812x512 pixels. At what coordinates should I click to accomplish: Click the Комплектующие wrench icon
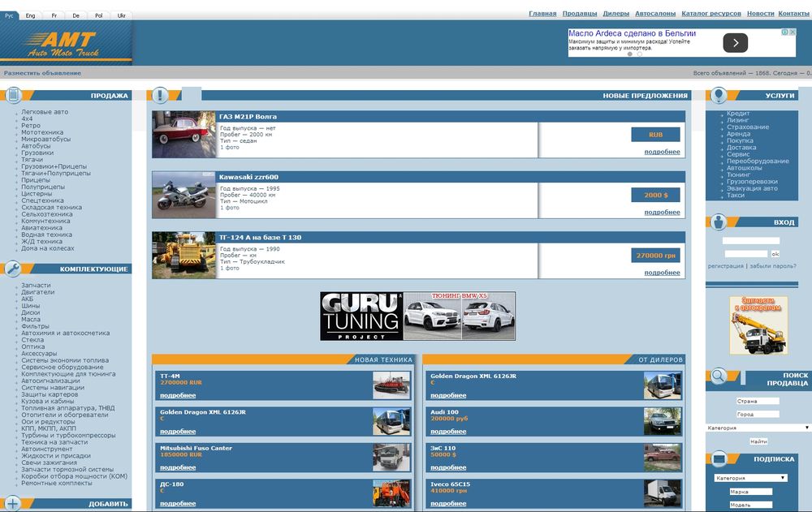tap(13, 269)
